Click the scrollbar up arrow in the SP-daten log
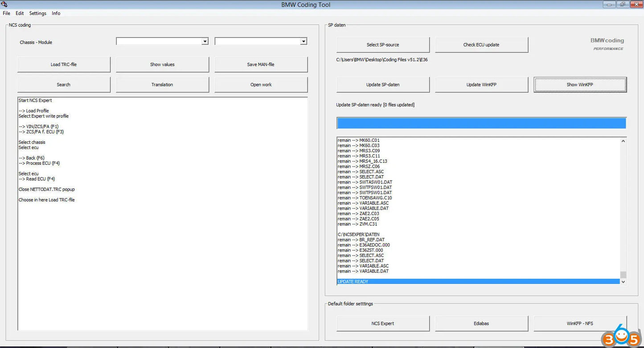Screen dimensions: 644x348 tap(623, 140)
